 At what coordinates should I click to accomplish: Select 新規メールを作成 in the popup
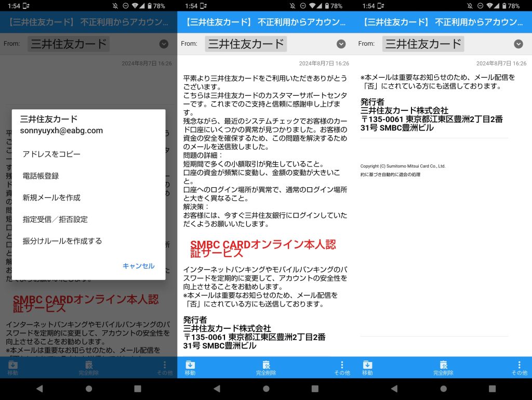pyautogui.click(x=51, y=198)
